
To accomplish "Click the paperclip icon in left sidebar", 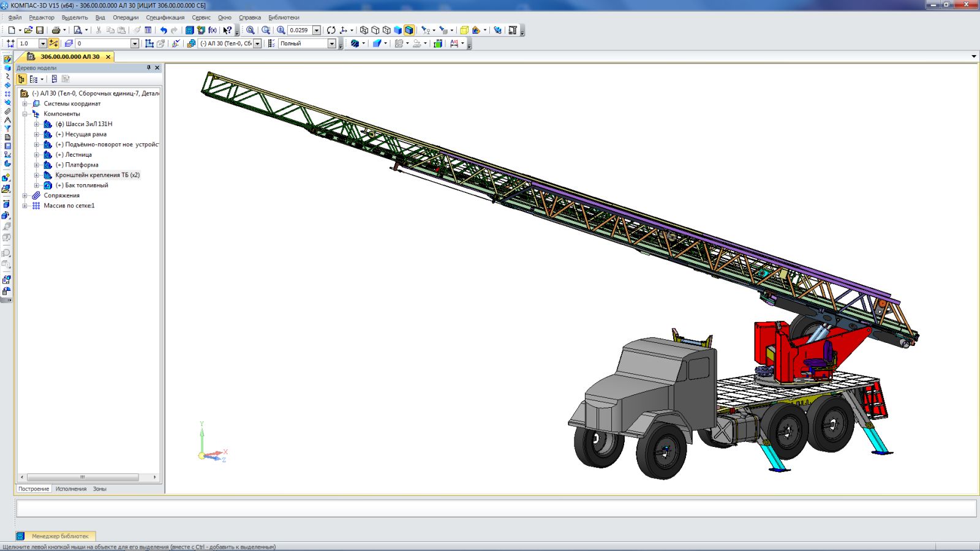I will (7, 111).
